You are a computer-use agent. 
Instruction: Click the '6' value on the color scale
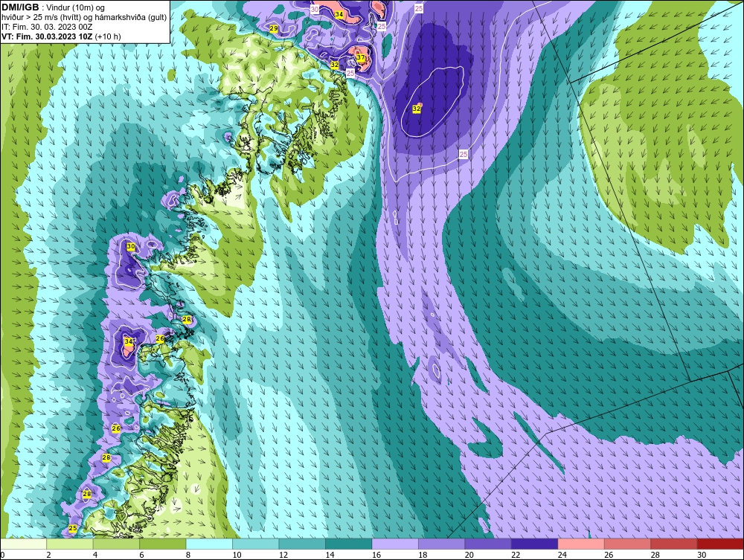tap(142, 555)
